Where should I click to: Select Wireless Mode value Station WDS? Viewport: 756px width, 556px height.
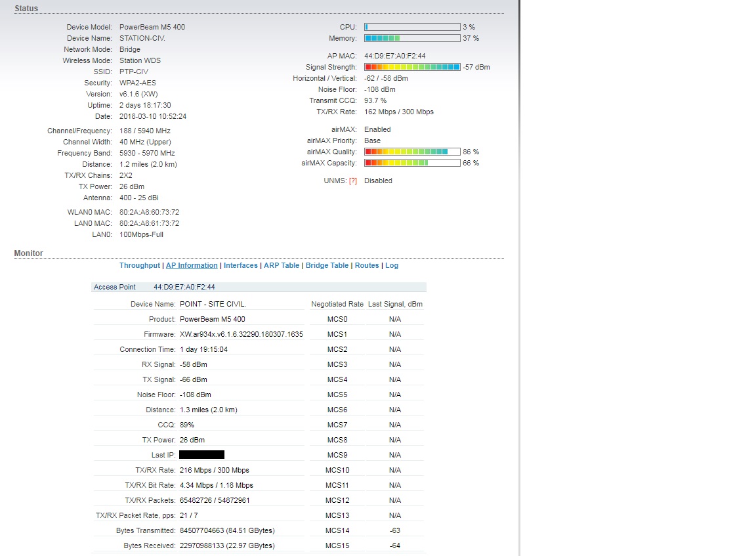pyautogui.click(x=140, y=60)
